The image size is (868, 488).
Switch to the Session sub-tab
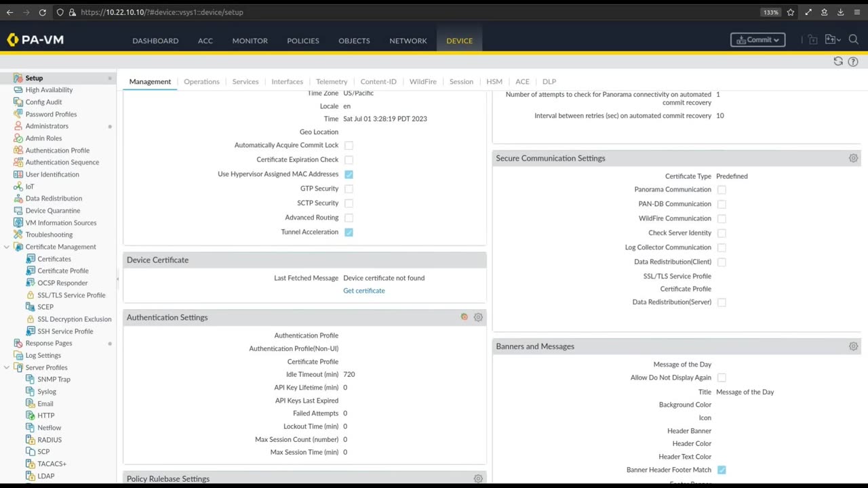point(461,81)
